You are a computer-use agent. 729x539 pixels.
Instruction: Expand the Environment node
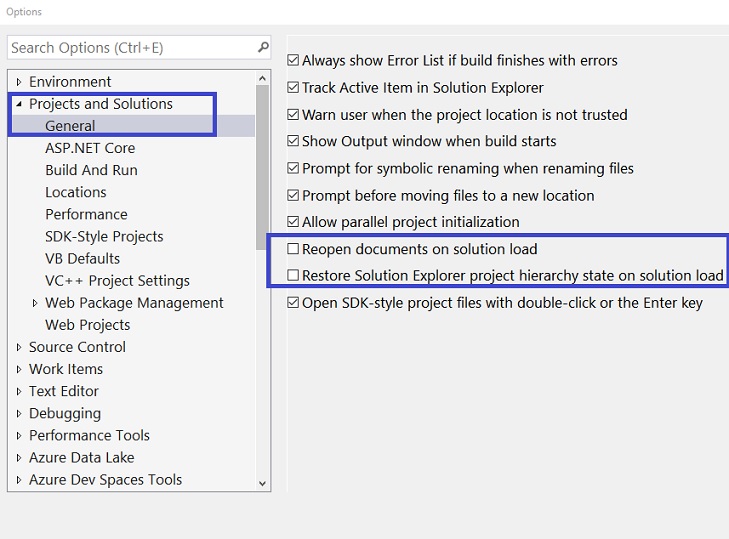pos(18,82)
